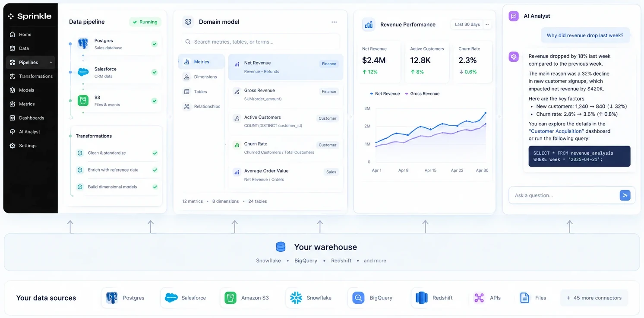Image resolution: width=644 pixels, height=318 pixels.
Task: Click the Gross Revenue metric icon
Action: click(x=237, y=92)
